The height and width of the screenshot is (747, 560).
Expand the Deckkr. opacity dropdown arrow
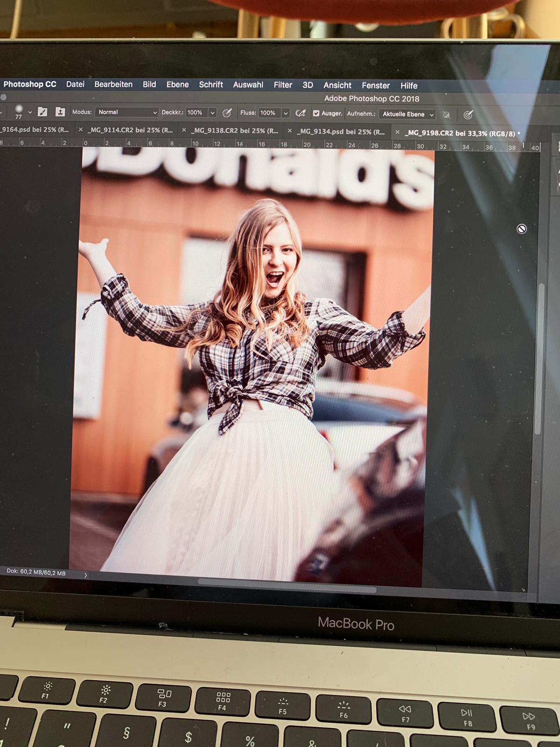coord(212,113)
